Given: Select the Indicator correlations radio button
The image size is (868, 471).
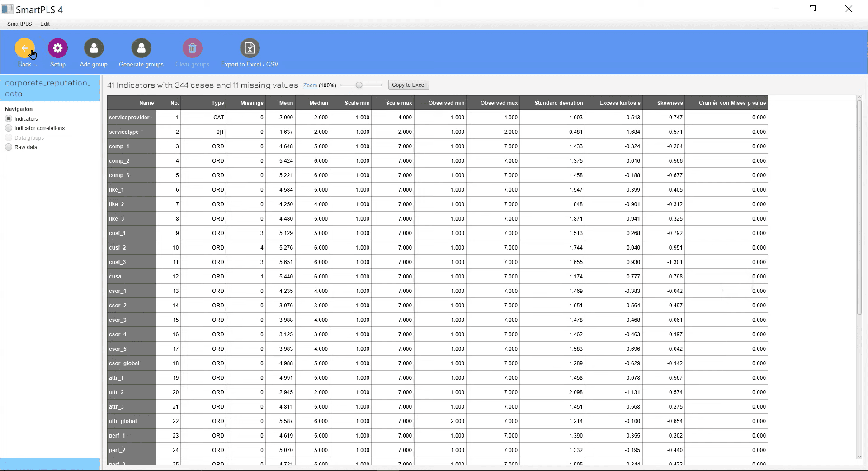Looking at the screenshot, I should click(x=9, y=128).
